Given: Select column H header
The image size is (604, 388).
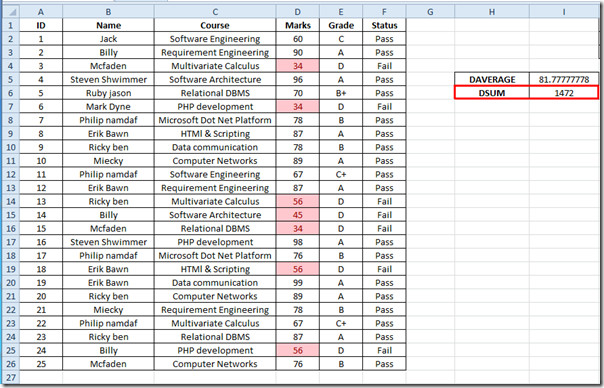Looking at the screenshot, I should (x=492, y=12).
